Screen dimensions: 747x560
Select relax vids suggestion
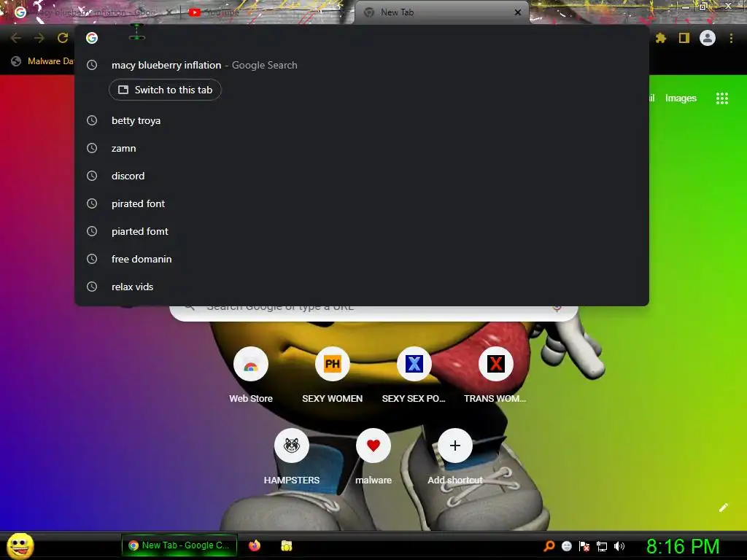click(x=362, y=287)
